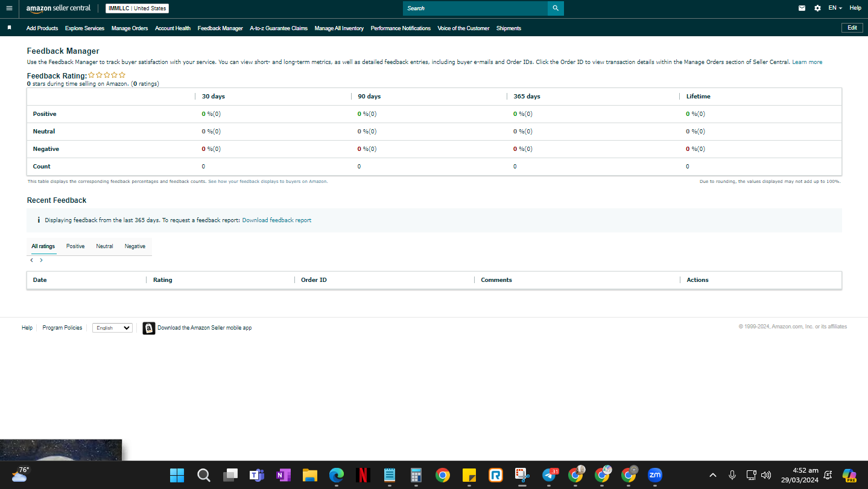Open Manage Orders in the navigation bar
This screenshot has height=489, width=868.
coord(130,28)
